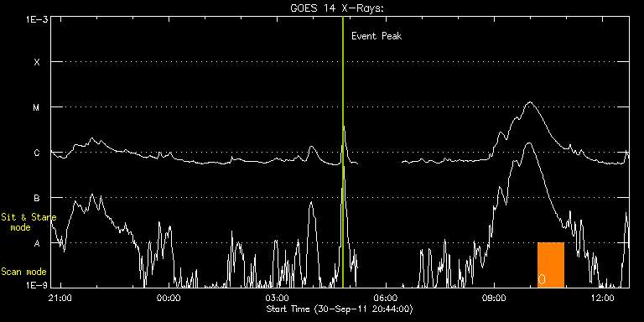Select the yellow "Sit & Stare mode" label

click(x=28, y=222)
